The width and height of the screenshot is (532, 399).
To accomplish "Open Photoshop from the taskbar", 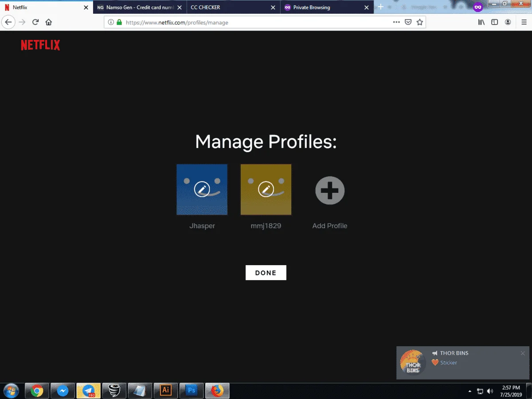I will pos(192,391).
